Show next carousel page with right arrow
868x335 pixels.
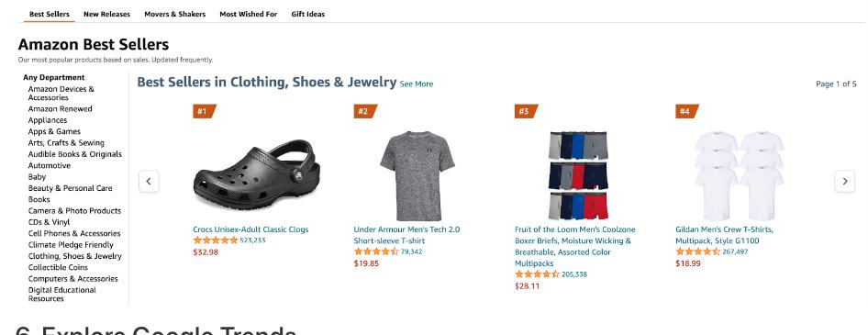click(844, 181)
